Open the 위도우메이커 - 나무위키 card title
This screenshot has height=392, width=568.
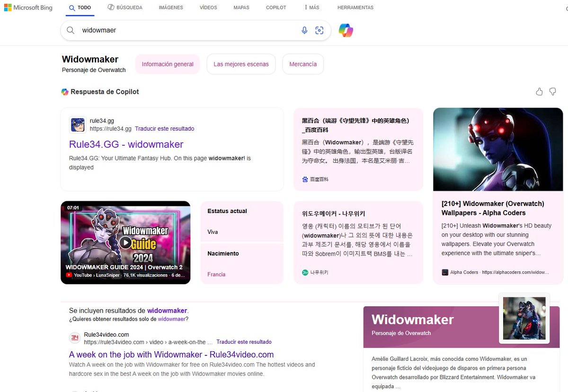tap(333, 214)
